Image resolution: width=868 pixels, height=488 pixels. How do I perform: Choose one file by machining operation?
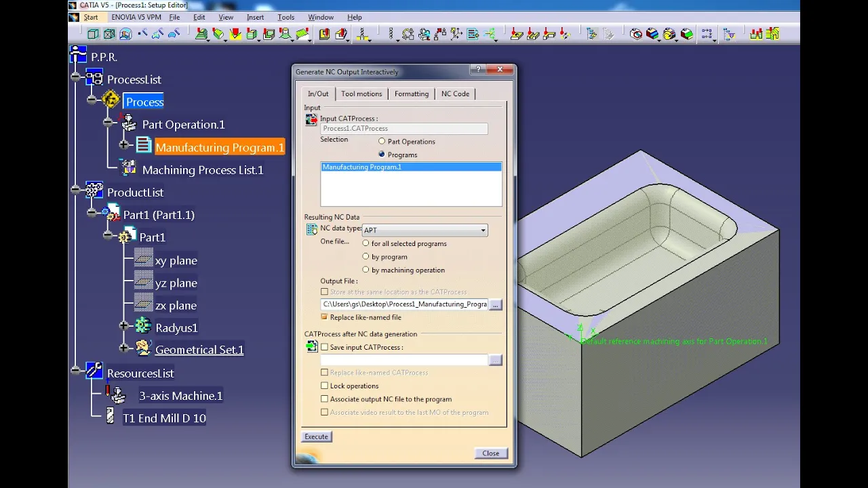coord(366,270)
